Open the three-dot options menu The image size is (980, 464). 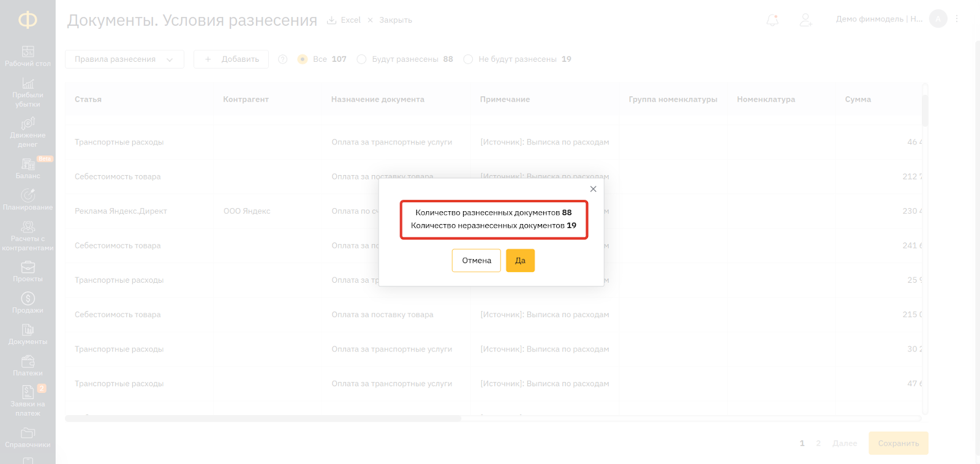coord(957,19)
